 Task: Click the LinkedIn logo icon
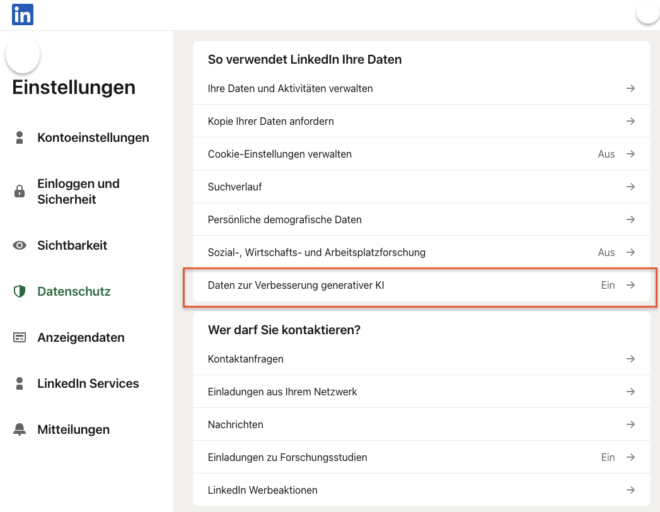tap(23, 14)
